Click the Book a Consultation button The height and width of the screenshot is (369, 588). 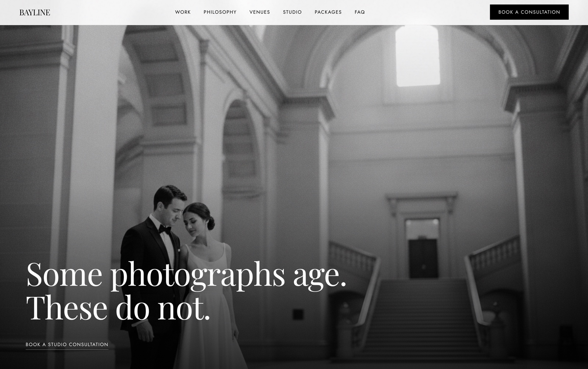click(x=529, y=12)
